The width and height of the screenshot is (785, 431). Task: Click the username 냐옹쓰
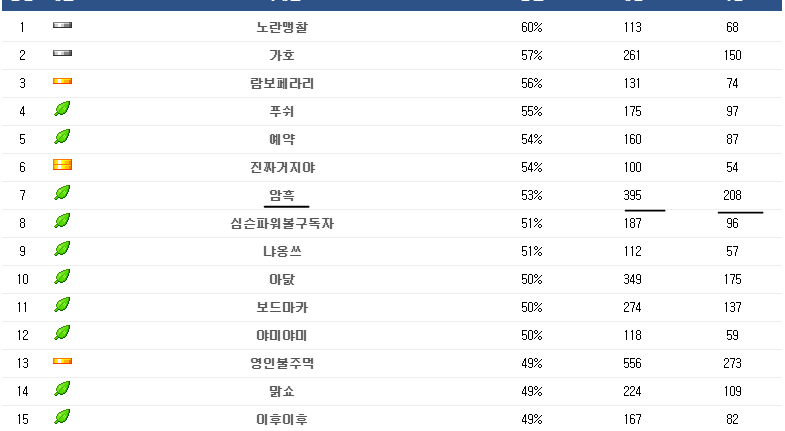(282, 252)
